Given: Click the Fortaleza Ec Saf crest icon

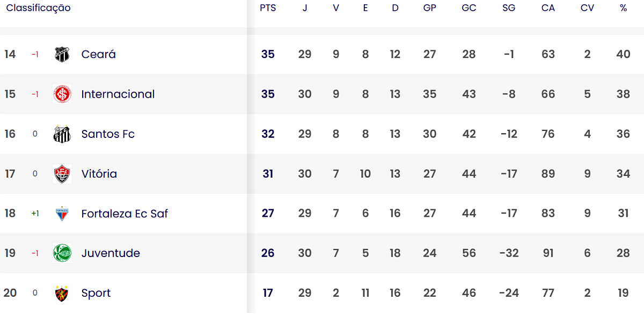Looking at the screenshot, I should [62, 214].
